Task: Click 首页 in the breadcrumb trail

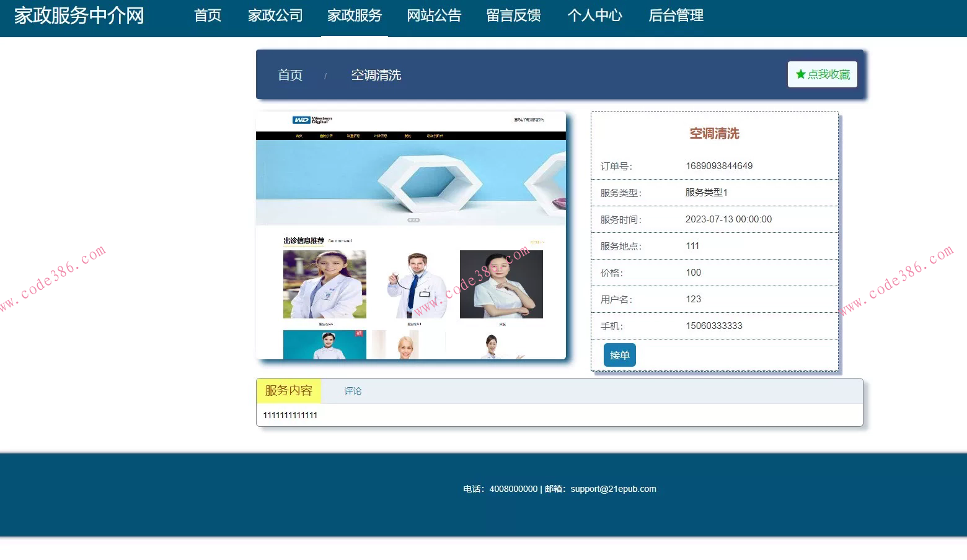Action: click(x=289, y=75)
